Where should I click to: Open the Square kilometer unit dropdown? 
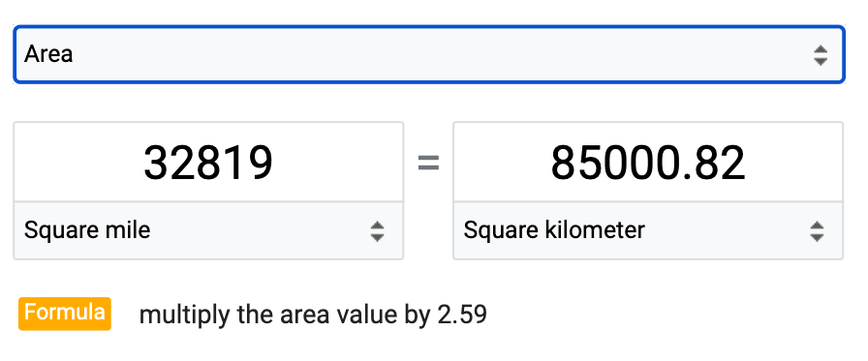point(648,230)
